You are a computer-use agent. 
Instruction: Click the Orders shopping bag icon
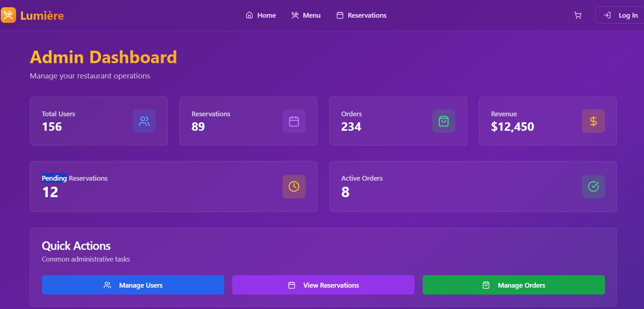pos(444,121)
